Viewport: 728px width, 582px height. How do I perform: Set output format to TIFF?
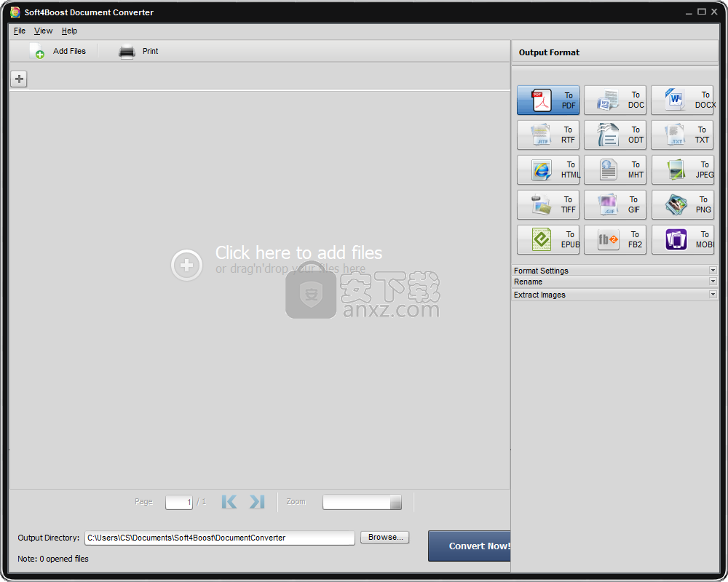tap(548, 204)
